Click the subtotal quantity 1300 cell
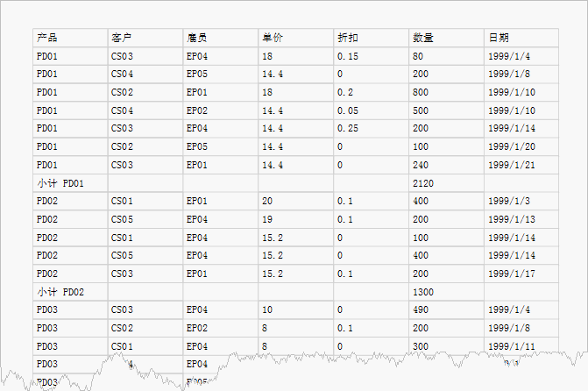The width and height of the screenshot is (588, 391). click(x=446, y=292)
